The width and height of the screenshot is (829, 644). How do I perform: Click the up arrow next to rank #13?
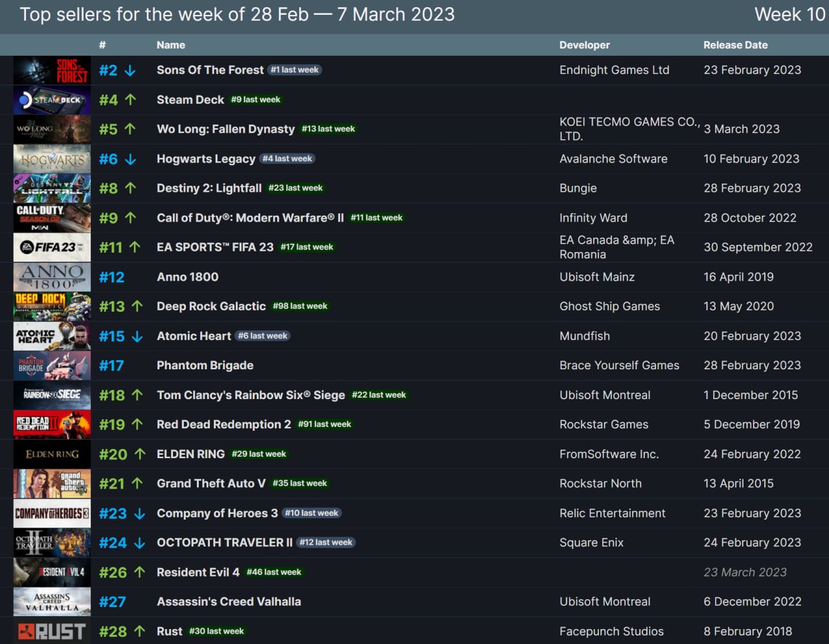tap(137, 306)
